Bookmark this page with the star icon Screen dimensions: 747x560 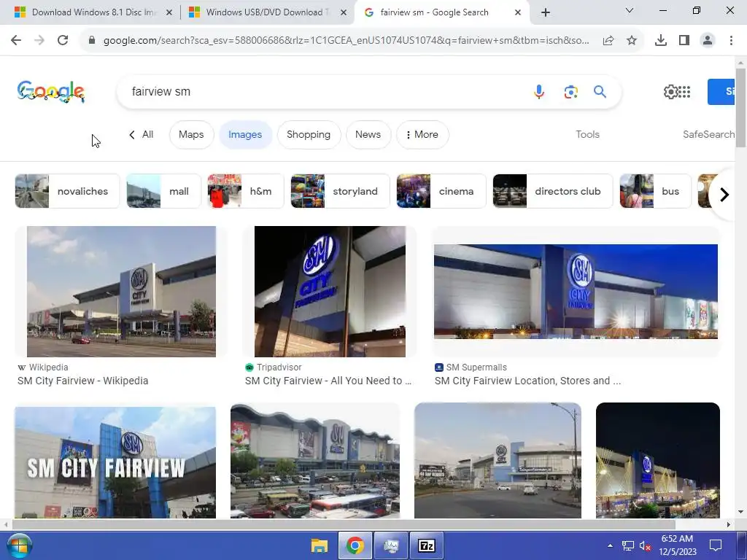click(632, 41)
